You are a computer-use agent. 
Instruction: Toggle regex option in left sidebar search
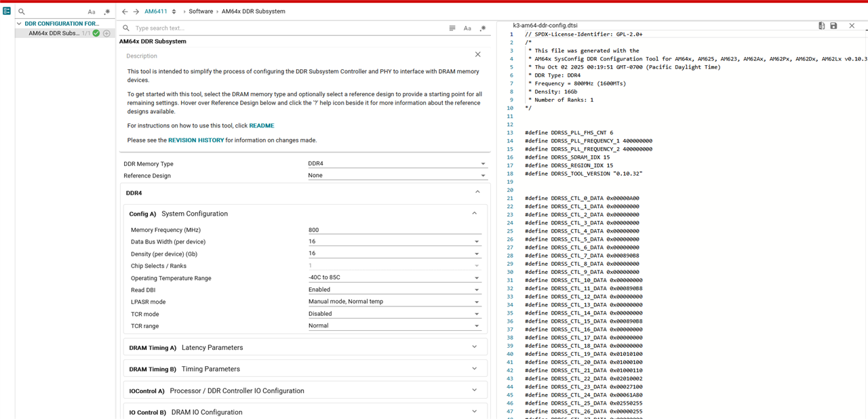pyautogui.click(x=106, y=12)
